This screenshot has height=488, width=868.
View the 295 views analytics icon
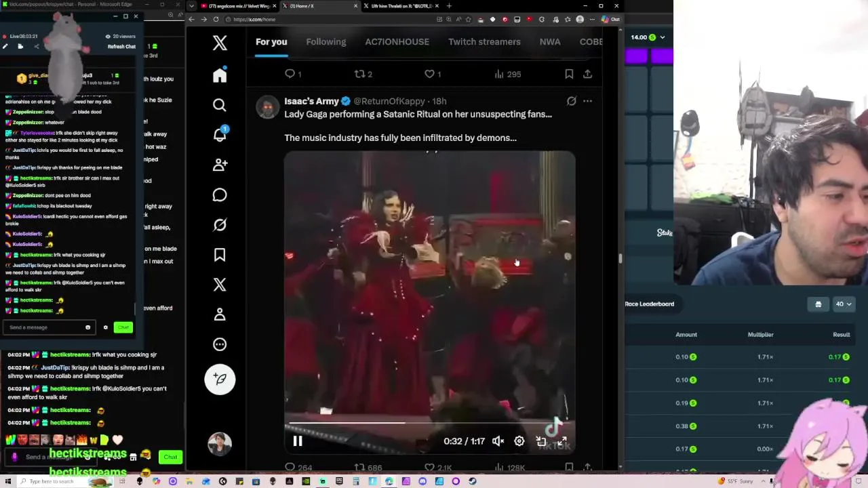point(507,74)
